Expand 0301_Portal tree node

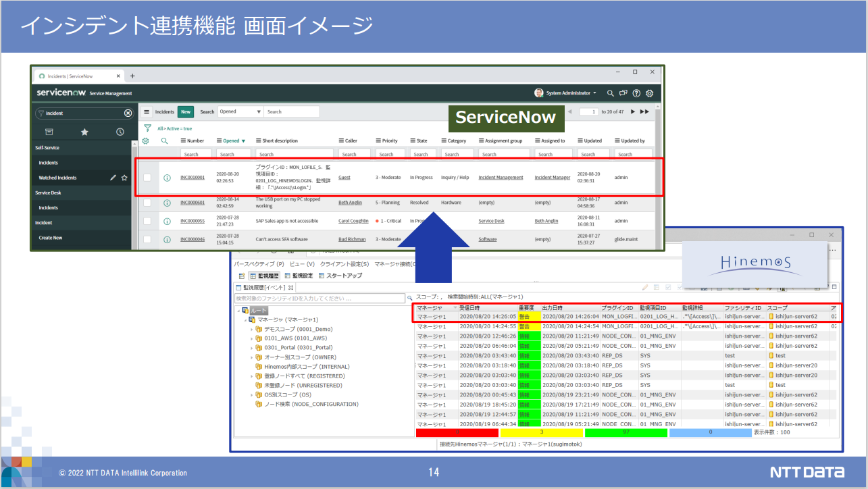[x=252, y=349]
